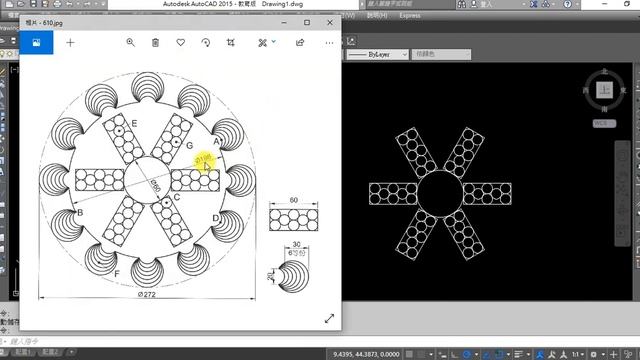Click the coordinates readout 9.4395, 44.3873
The width and height of the screenshot is (640, 360).
366,354
